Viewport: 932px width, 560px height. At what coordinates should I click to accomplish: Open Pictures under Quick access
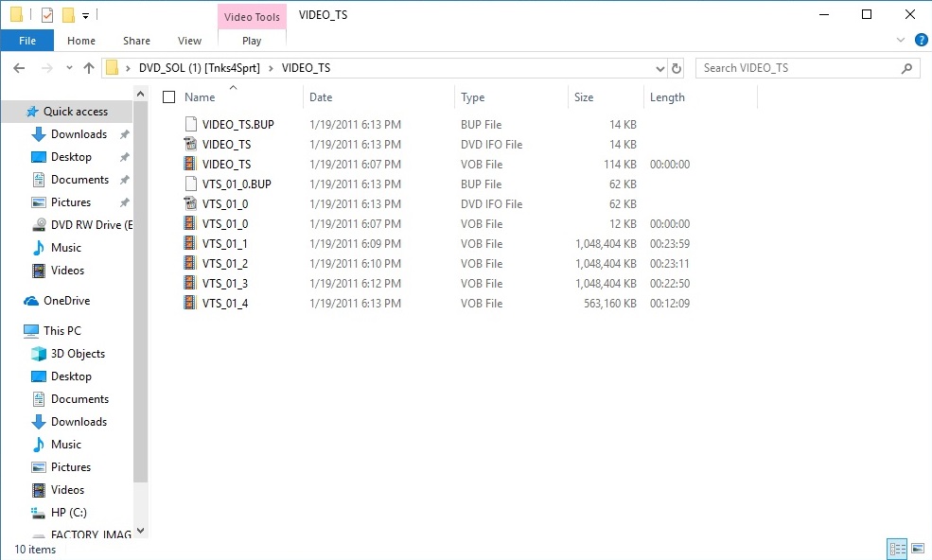71,202
